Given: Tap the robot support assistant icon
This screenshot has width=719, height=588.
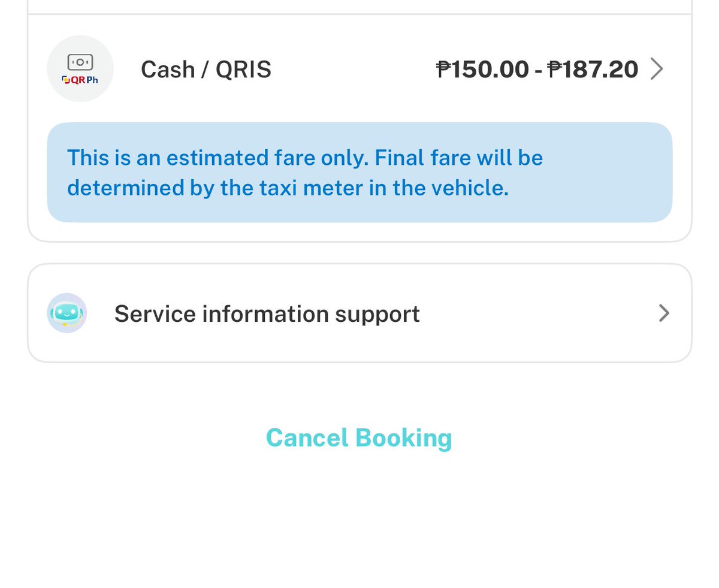Looking at the screenshot, I should 67,313.
